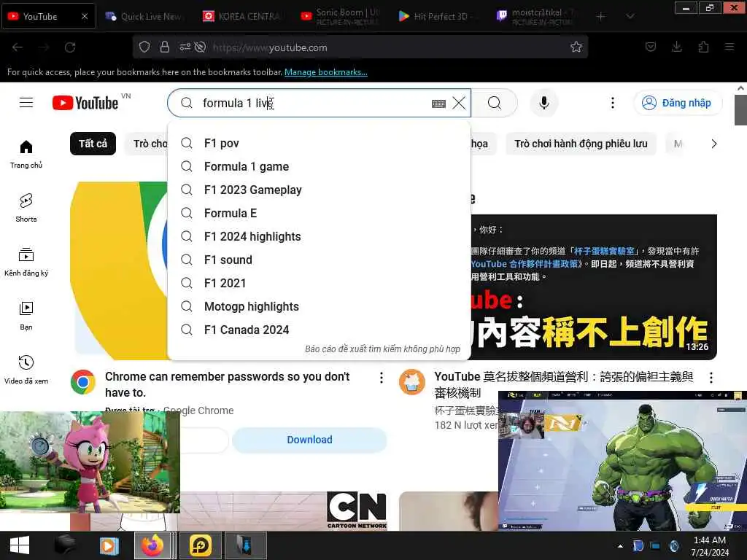Switch to the Hit Perfect 3D tab
Image resolution: width=747 pixels, height=560 pixels.
point(437,16)
